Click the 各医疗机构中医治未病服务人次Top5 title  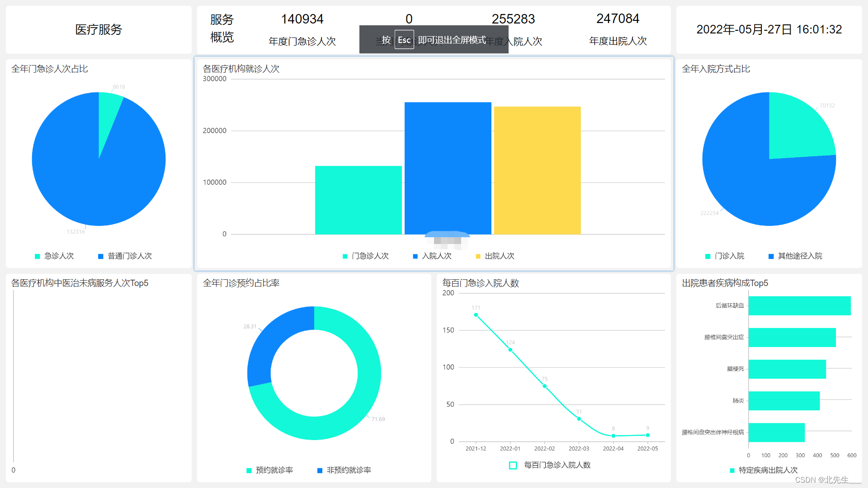(80, 283)
